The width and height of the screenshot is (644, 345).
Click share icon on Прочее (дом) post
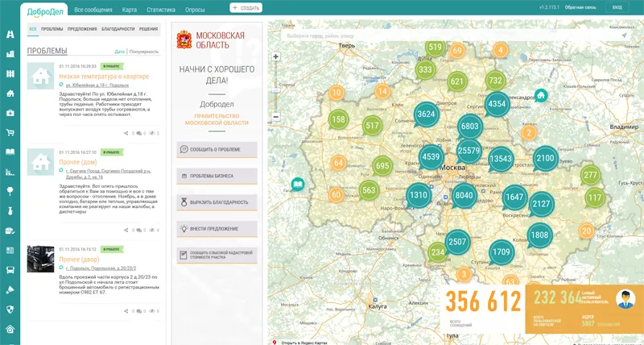126,231
